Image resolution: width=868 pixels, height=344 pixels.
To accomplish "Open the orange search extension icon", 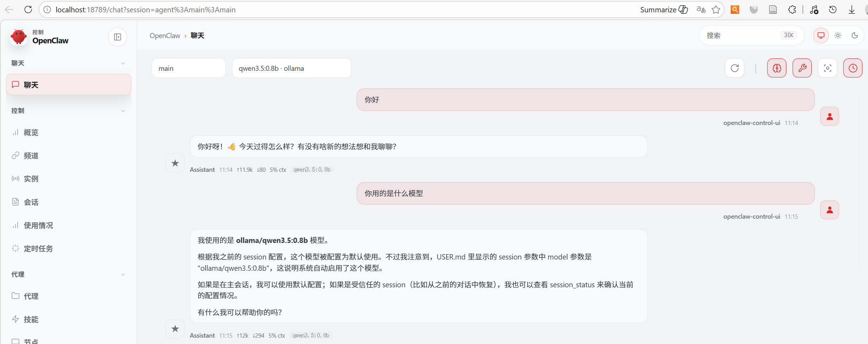I will pyautogui.click(x=735, y=10).
